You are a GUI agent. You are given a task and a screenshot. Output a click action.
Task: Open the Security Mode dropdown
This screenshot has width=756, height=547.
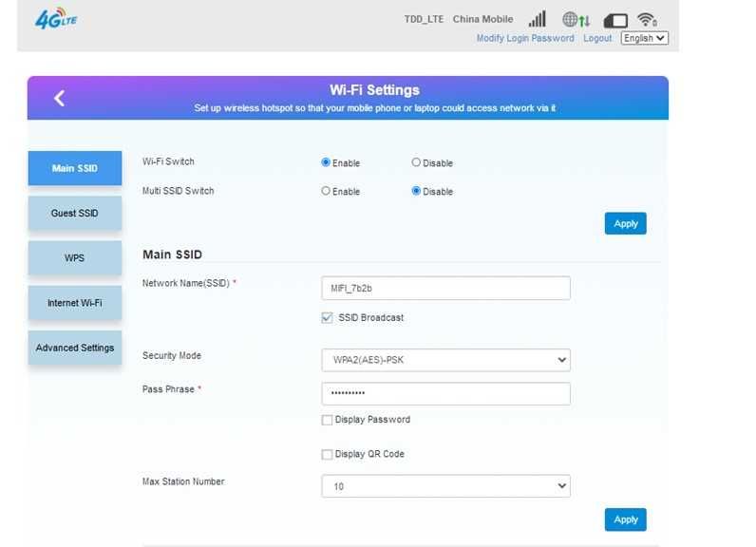coord(445,360)
